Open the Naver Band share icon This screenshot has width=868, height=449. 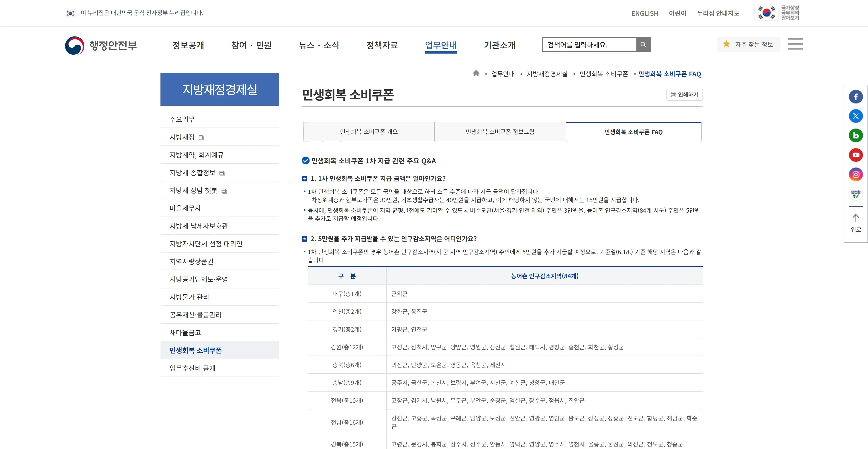click(855, 135)
